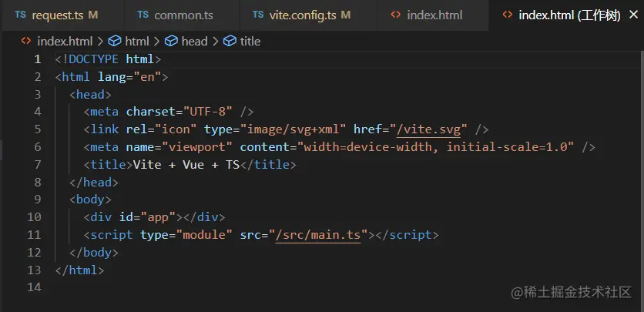Click HTML file icon on 工作树 tab
Screen dimensions: 644x312
pos(508,15)
